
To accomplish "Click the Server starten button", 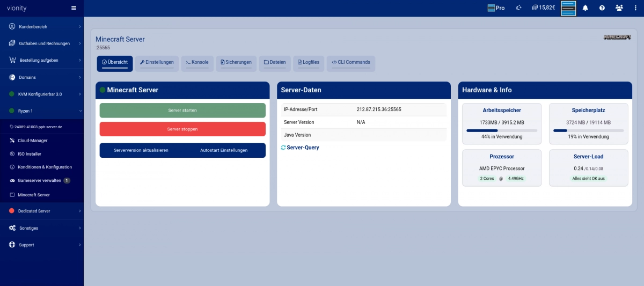I will click(182, 110).
